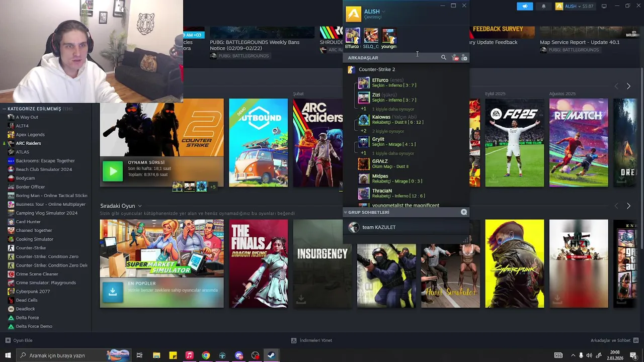Select Cyberpunk 2077 in the library list
This screenshot has height=362, width=644.
[33, 292]
